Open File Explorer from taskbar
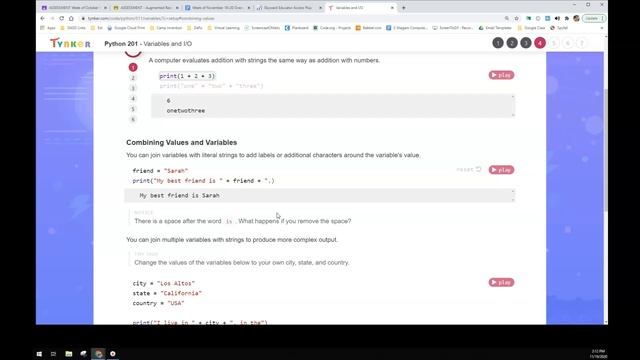Screen dimensions: 640x360 tap(69, 353)
